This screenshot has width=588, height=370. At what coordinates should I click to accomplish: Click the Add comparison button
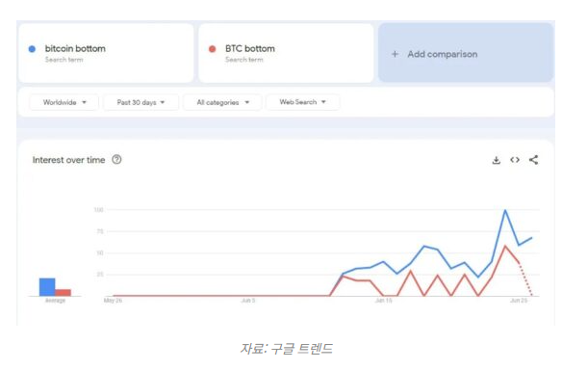click(466, 53)
